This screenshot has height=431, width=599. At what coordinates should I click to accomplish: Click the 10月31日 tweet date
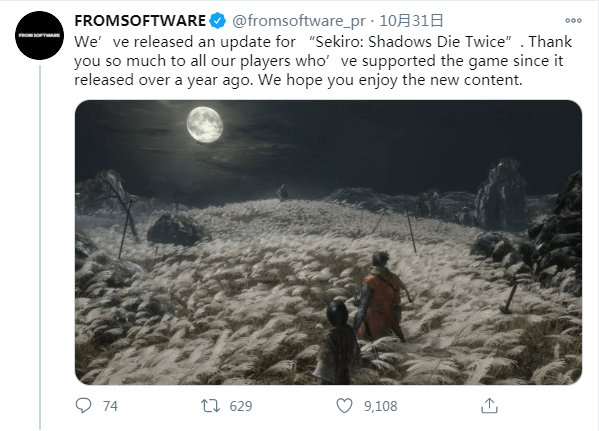tap(411, 21)
